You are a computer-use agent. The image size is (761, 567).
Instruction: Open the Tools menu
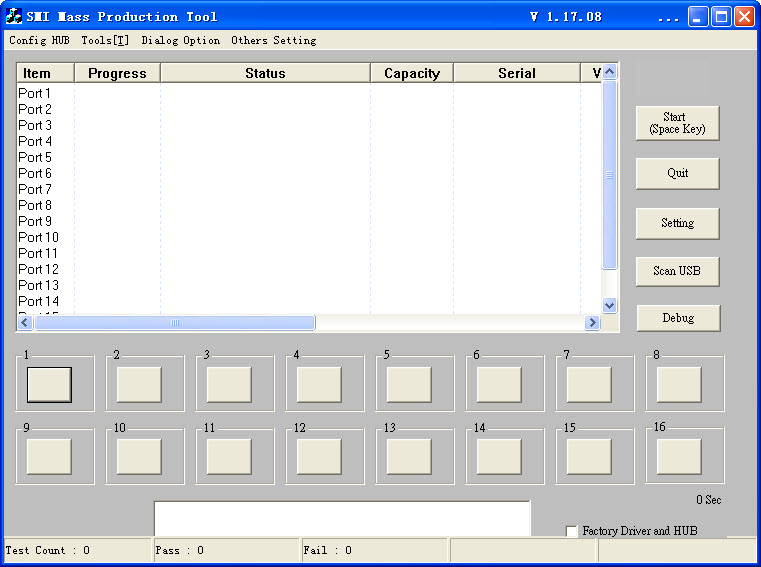(105, 41)
